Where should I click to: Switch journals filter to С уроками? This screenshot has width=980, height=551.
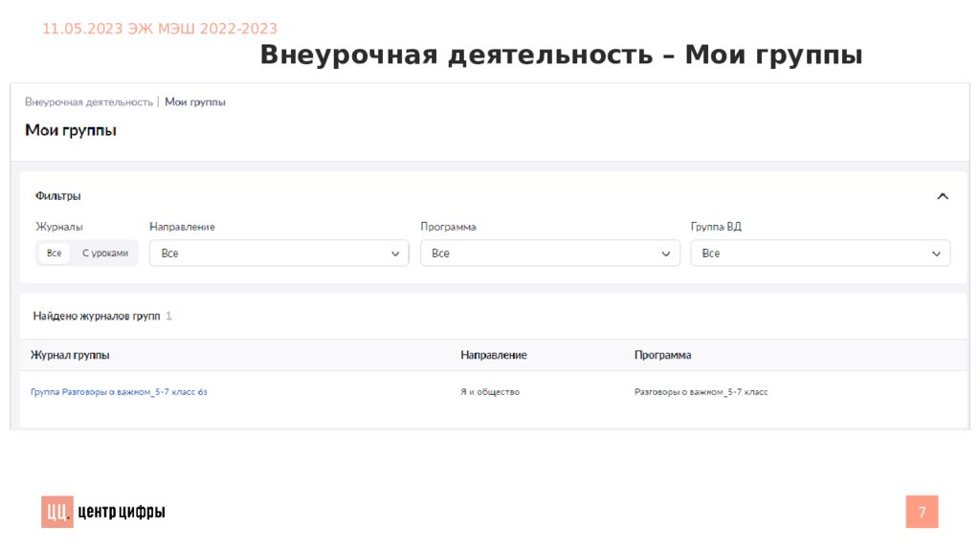(104, 253)
